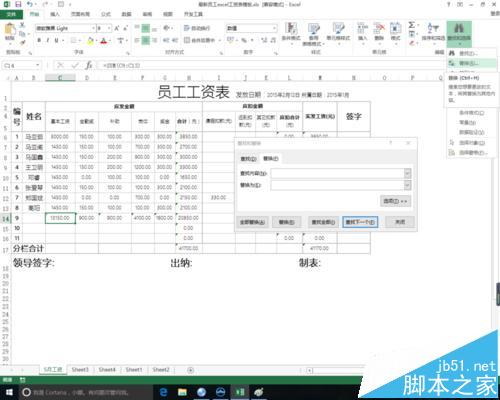Toggle Italic formatting

tap(48, 40)
